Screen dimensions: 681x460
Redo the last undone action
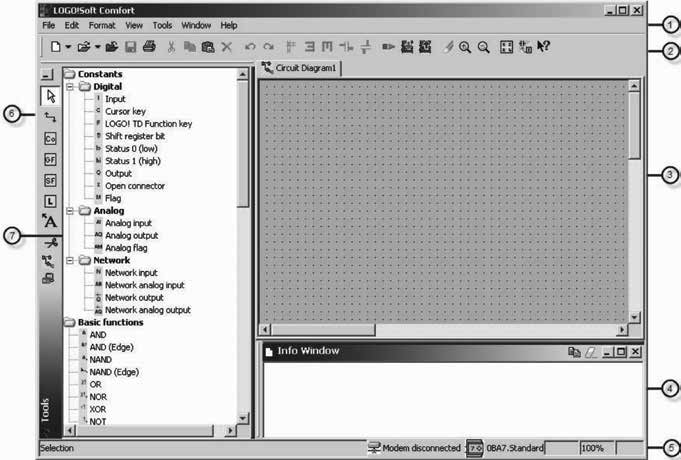[x=269, y=46]
